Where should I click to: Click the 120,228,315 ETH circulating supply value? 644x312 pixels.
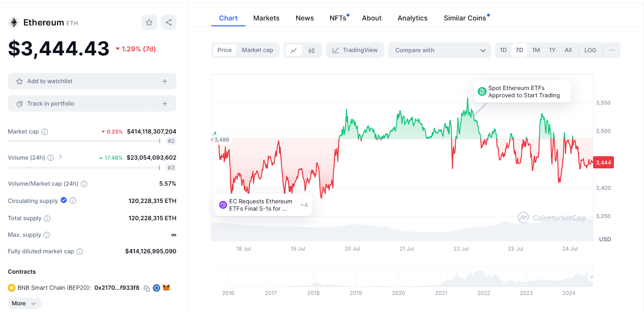click(153, 201)
